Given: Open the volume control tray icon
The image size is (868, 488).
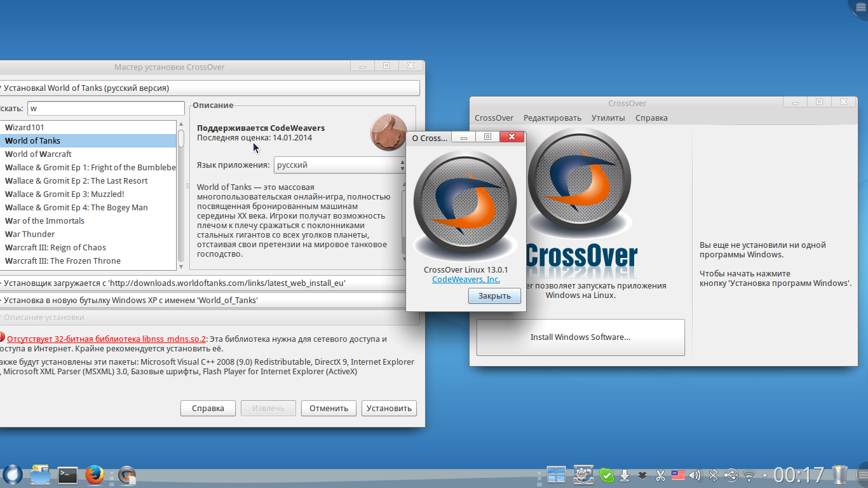Looking at the screenshot, I should pos(695,475).
